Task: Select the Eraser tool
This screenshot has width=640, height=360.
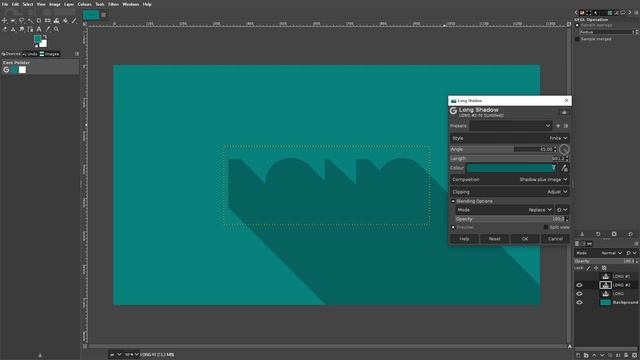Action: coord(4,29)
